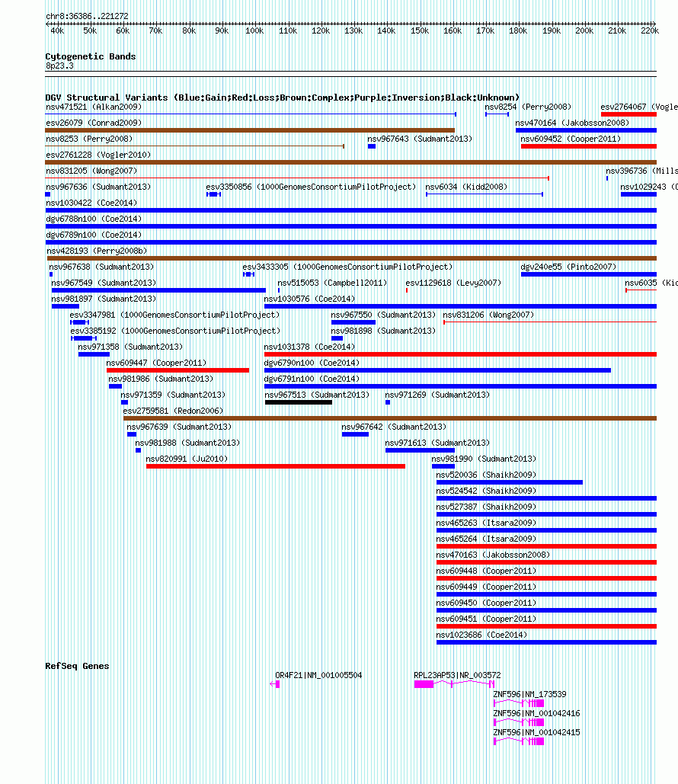This screenshot has width=678, height=784.
Task: Click the ZNF596|NM_001042415 gene glyph
Action: (519, 741)
